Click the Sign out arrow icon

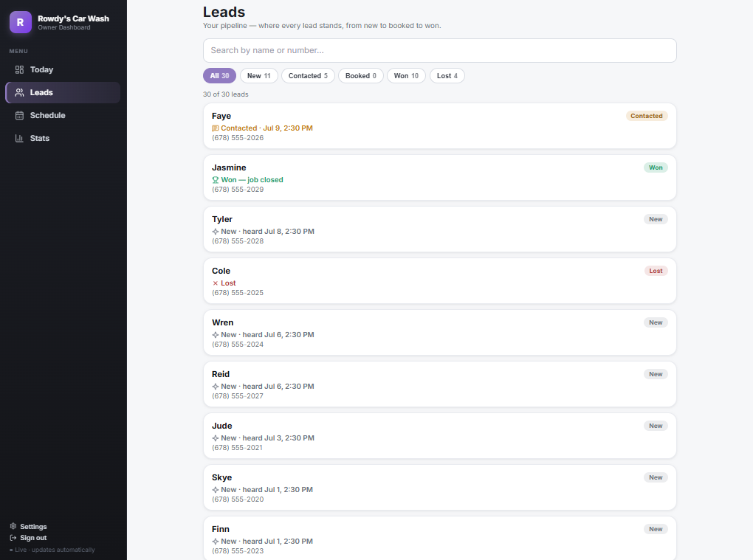click(13, 538)
